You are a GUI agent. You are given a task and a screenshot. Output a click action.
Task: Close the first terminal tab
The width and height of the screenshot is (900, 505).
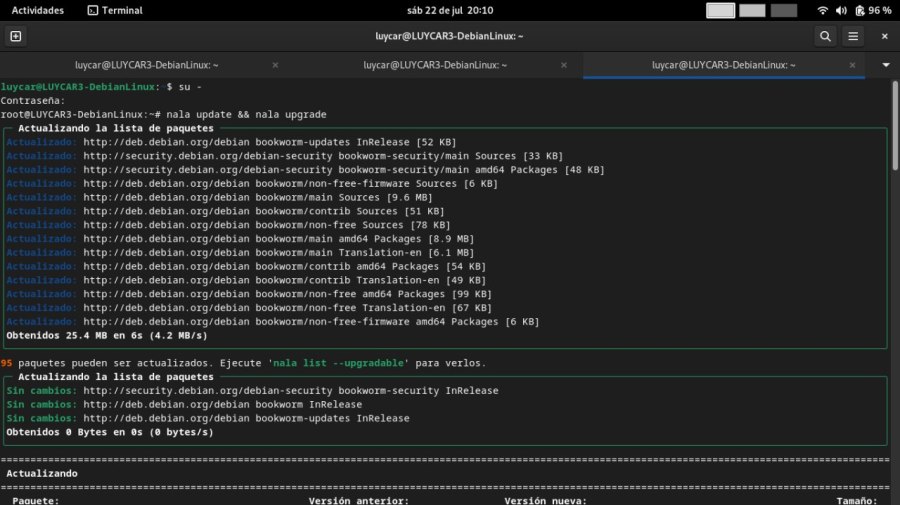(x=275, y=65)
